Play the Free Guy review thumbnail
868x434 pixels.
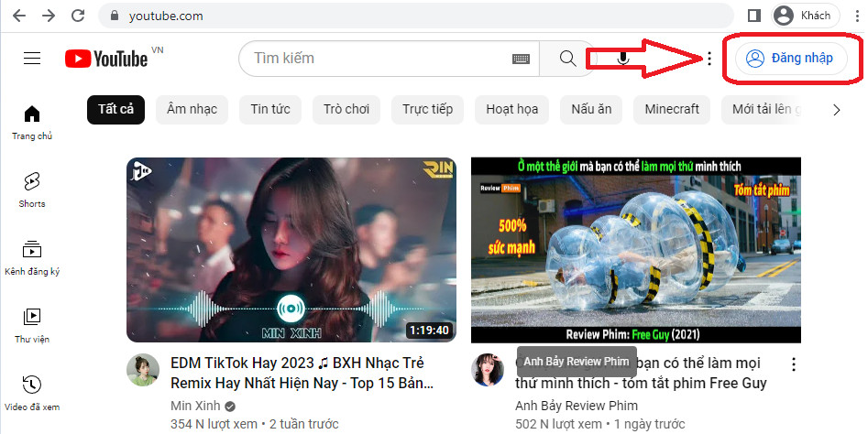click(x=636, y=250)
